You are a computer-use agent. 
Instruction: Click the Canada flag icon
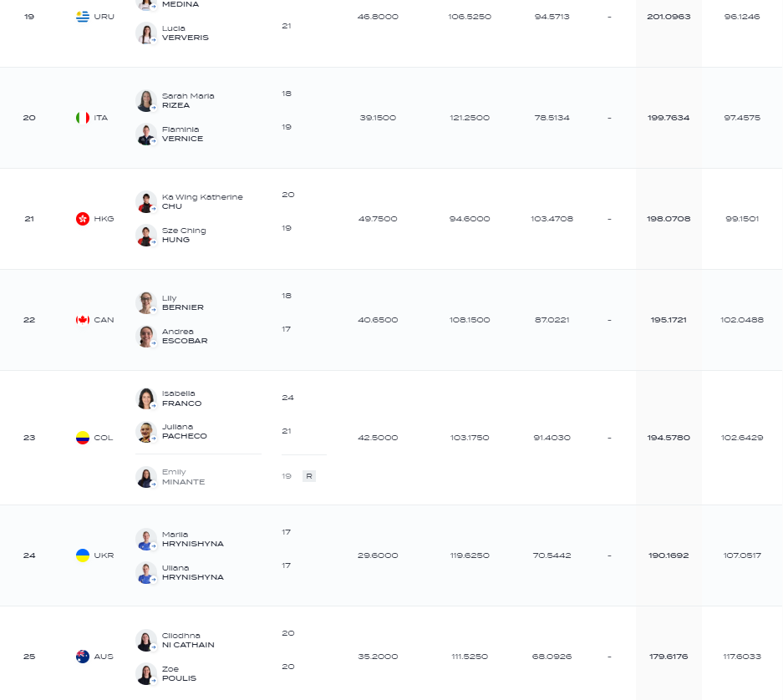pyautogui.click(x=83, y=320)
